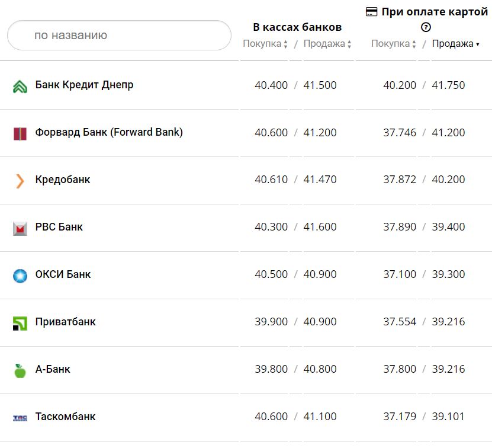Open the Кредобанк bank name link
492x448 pixels.
coord(63,180)
